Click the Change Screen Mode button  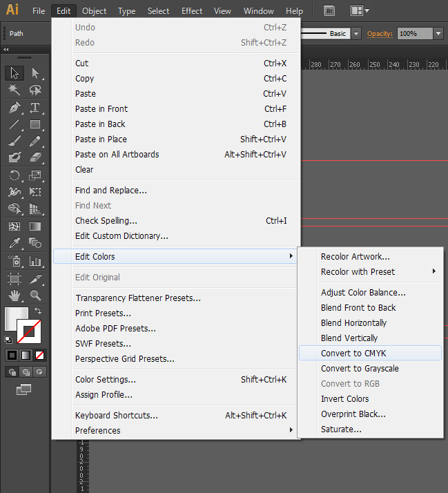pos(24,389)
